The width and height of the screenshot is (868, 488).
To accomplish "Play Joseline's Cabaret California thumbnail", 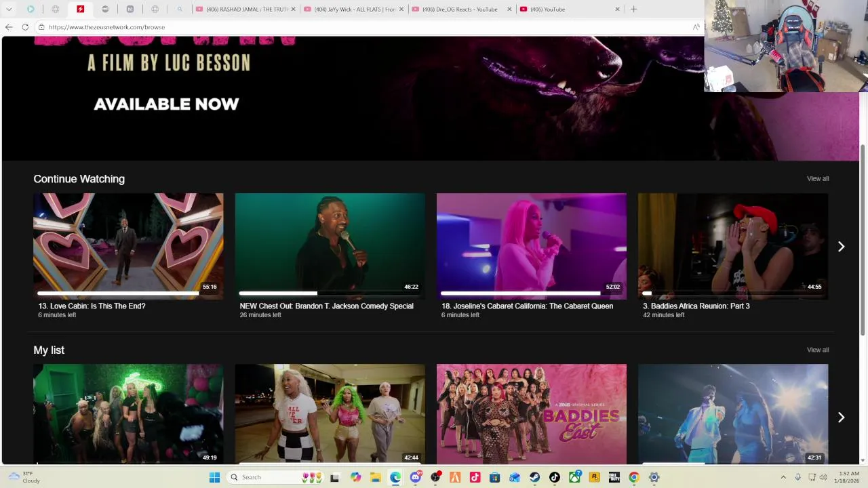I will click(531, 245).
